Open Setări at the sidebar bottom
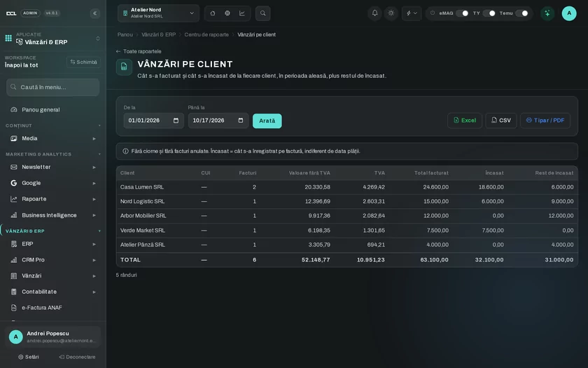 (x=29, y=357)
